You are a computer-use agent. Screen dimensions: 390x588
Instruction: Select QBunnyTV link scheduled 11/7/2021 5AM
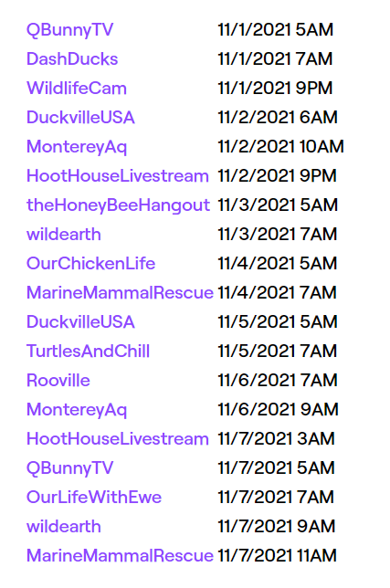[x=69, y=469]
